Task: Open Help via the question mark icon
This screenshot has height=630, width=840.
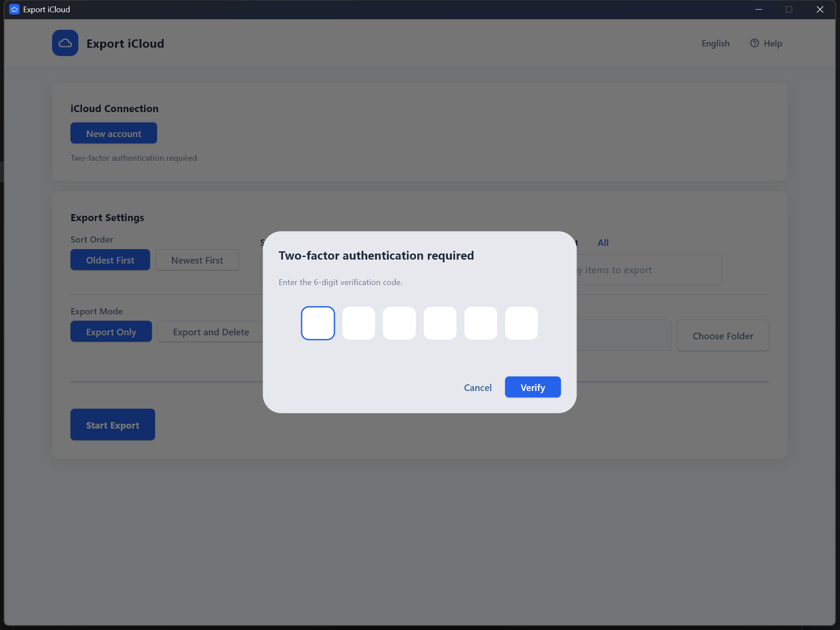Action: point(755,43)
